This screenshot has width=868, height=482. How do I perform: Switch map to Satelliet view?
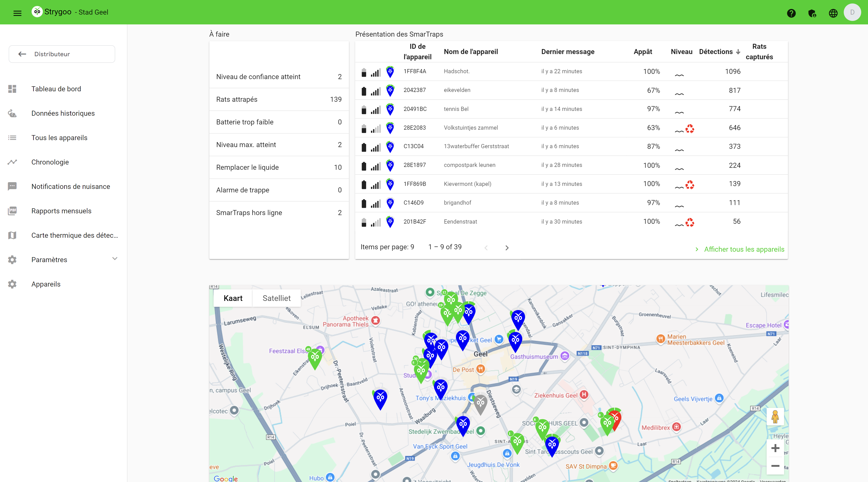tap(276, 298)
